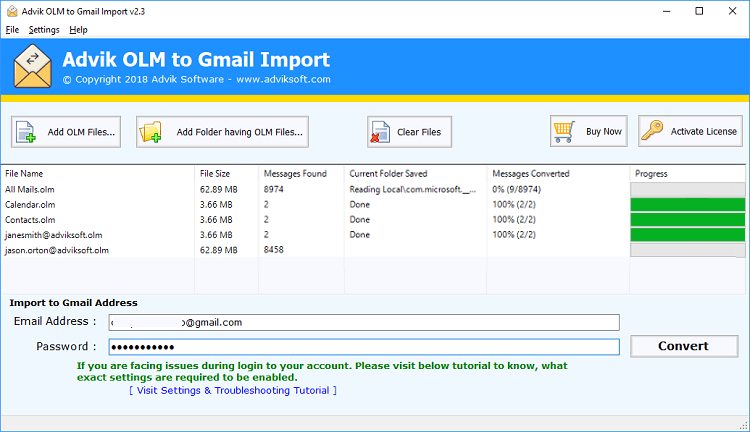Click the Convert button
This screenshot has width=750, height=432.
click(x=684, y=346)
